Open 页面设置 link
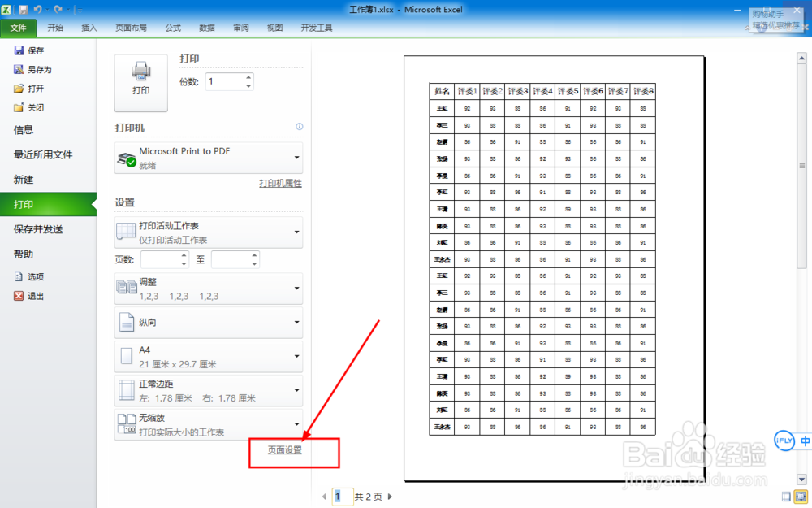This screenshot has width=812, height=508. point(285,450)
